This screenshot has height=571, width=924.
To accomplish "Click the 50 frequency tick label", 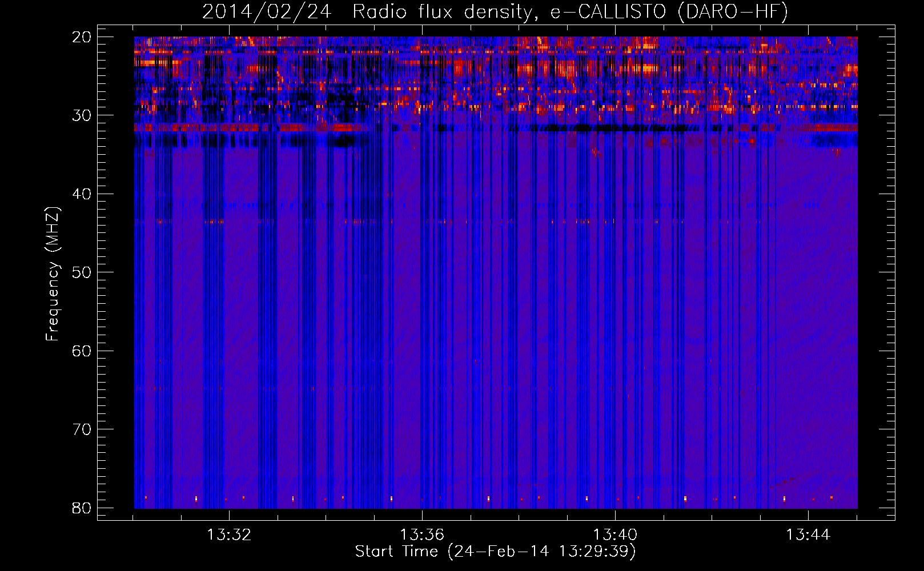I will coord(82,272).
